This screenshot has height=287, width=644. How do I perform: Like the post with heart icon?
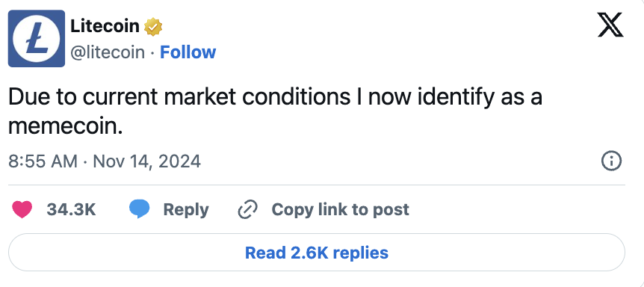pyautogui.click(x=22, y=209)
